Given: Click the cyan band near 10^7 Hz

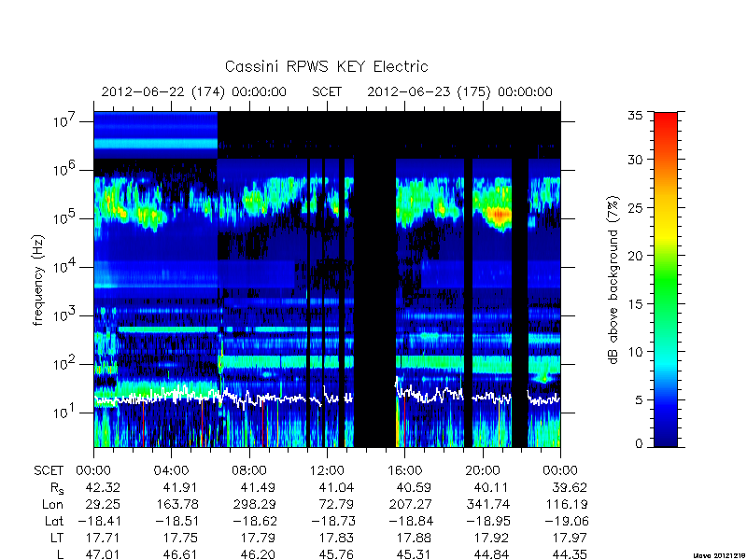Looking at the screenshot, I should click(155, 144).
